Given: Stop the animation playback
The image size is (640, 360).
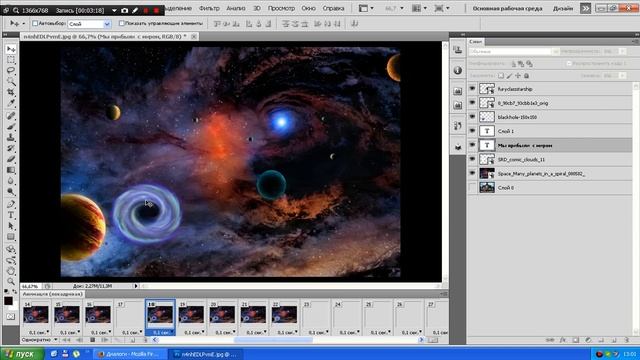Looking at the screenshot, I should click(93, 340).
